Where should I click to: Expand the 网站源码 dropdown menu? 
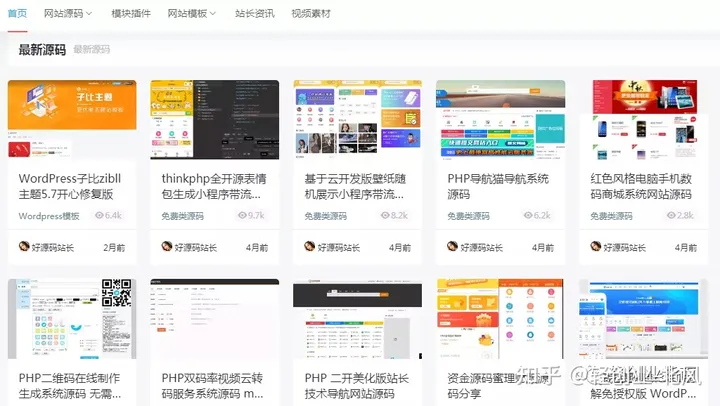[x=68, y=14]
